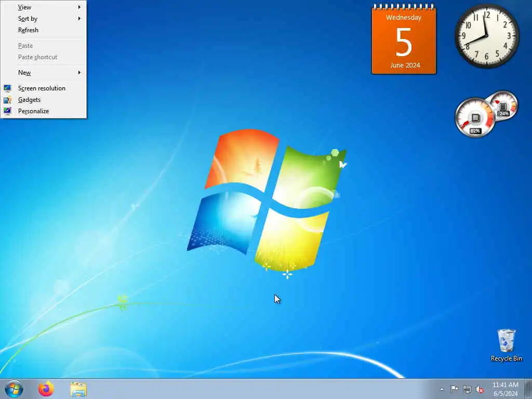Open the Windows Start button
Image resolution: width=532 pixels, height=399 pixels.
14,389
